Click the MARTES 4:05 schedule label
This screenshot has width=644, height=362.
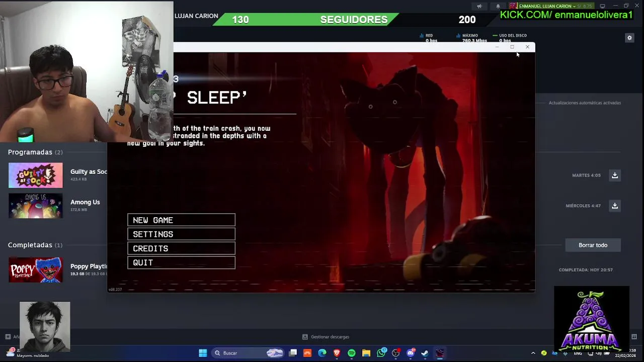[x=586, y=175]
